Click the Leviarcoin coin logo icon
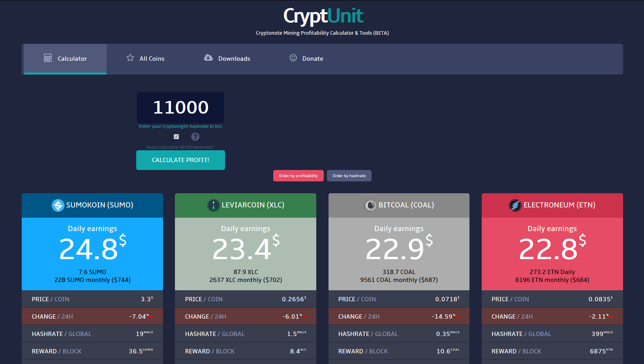Screen dimensions: 644x364 tap(213, 205)
